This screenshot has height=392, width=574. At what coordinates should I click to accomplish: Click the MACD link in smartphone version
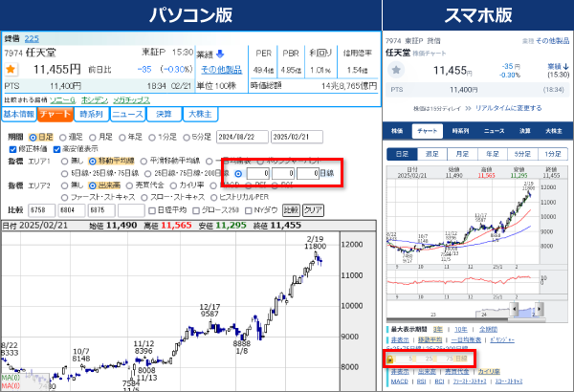pyautogui.click(x=399, y=381)
